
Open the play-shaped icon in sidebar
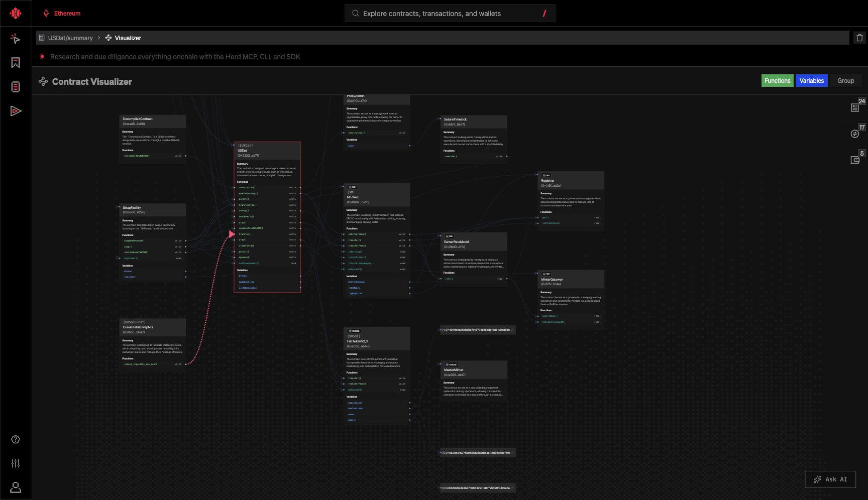16,111
